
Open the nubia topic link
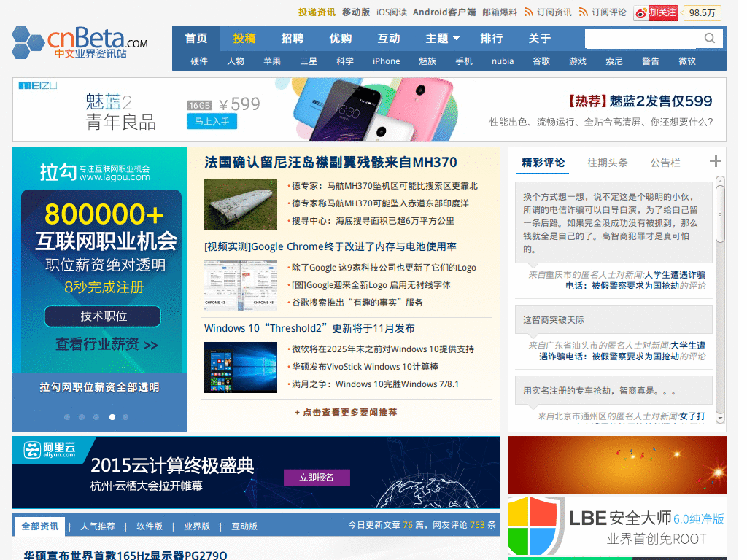[503, 61]
